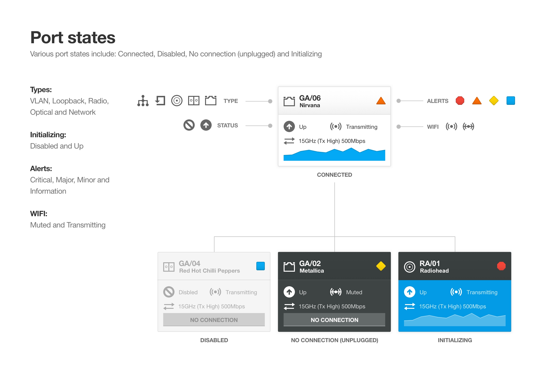Viewport: 555px width, 392px height.
Task: Choose the Information blue square alert in legend
Action: tap(511, 101)
